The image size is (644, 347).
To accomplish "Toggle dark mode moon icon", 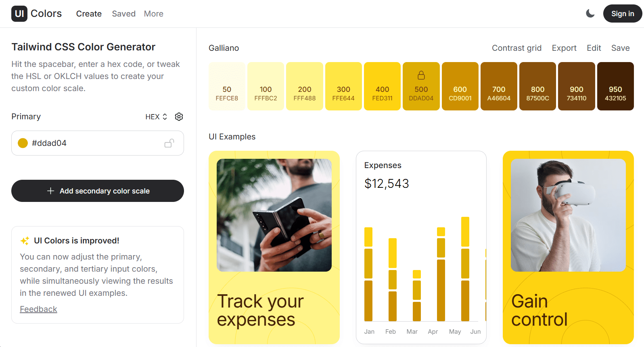I will pos(590,14).
